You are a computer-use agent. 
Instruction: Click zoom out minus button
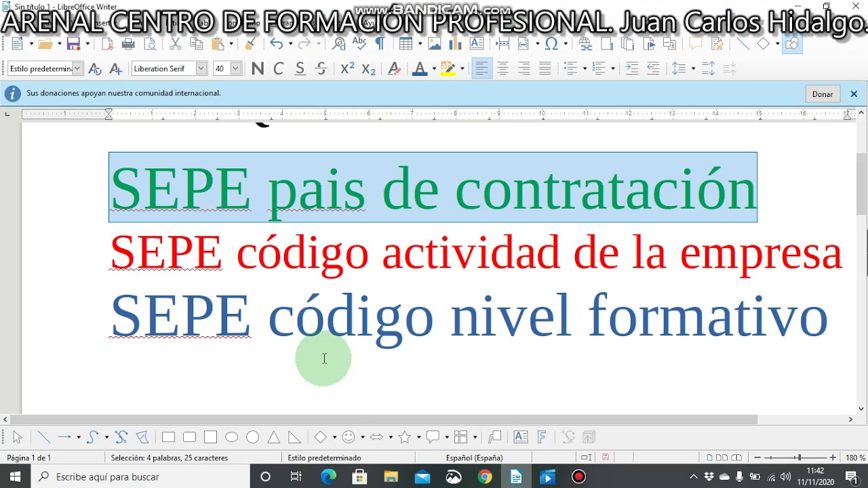click(757, 457)
